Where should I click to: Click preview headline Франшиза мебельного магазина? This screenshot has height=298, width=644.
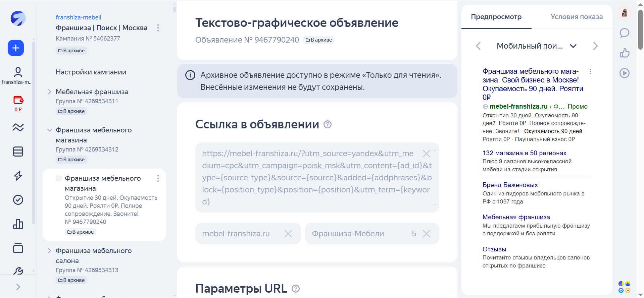533,84
